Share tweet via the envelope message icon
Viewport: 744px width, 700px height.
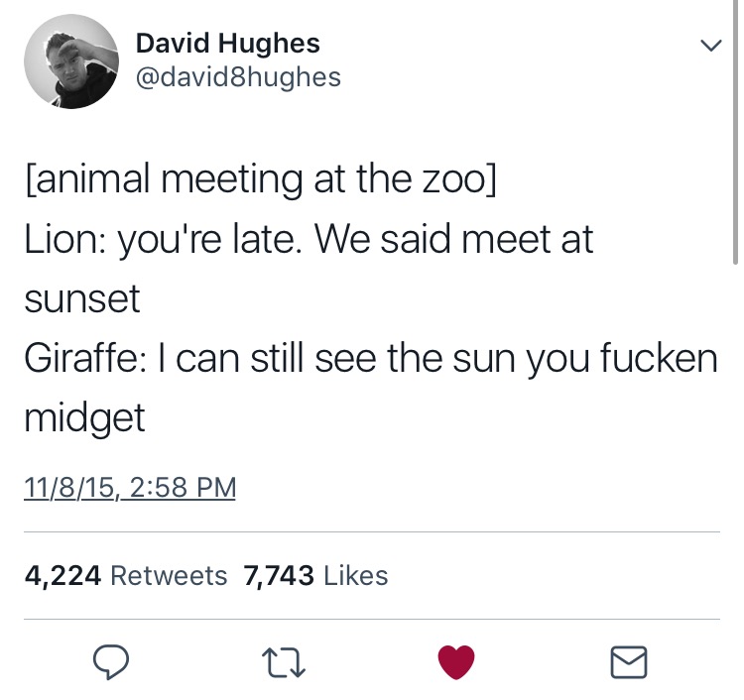(628, 661)
